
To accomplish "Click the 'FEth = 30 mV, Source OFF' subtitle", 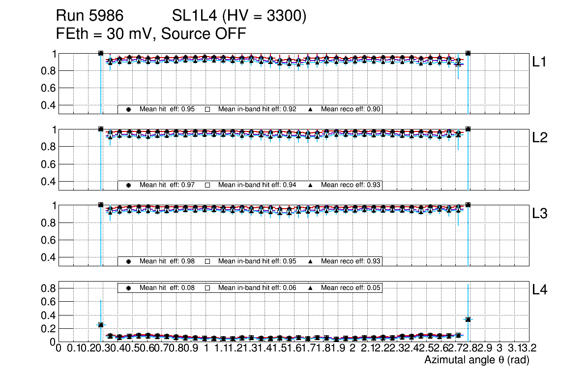I will [x=151, y=34].
